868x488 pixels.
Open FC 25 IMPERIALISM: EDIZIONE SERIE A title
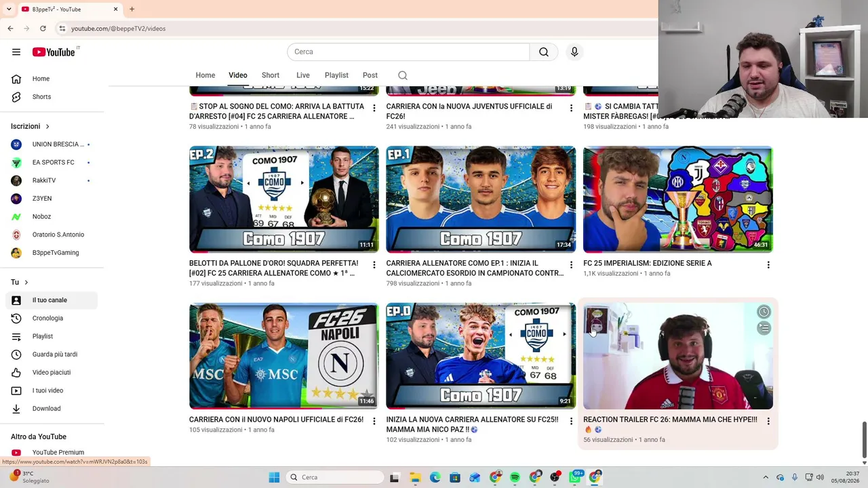tap(648, 263)
